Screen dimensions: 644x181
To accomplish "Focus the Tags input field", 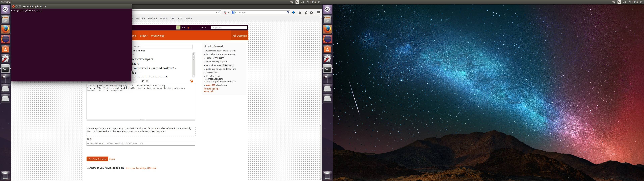I will 141,143.
